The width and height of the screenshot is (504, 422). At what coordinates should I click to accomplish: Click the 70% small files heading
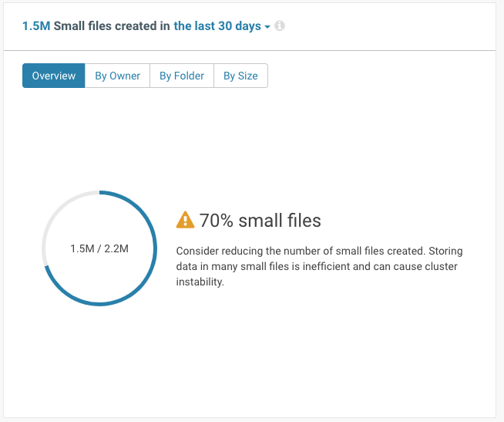pyautogui.click(x=260, y=221)
